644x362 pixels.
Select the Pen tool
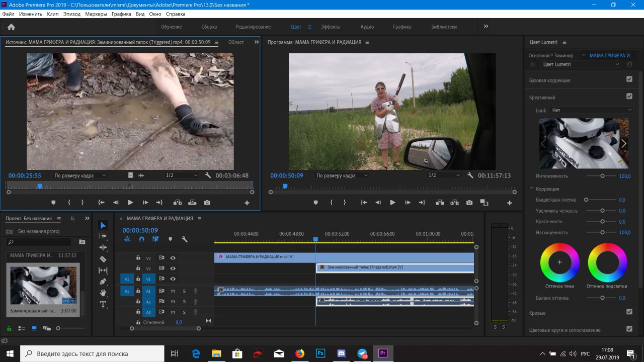103,282
